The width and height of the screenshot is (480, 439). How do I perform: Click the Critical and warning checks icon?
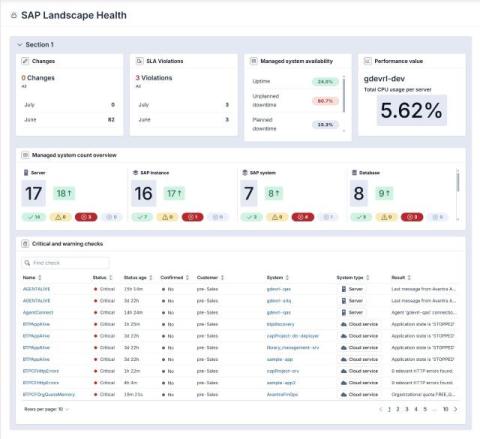[25, 244]
